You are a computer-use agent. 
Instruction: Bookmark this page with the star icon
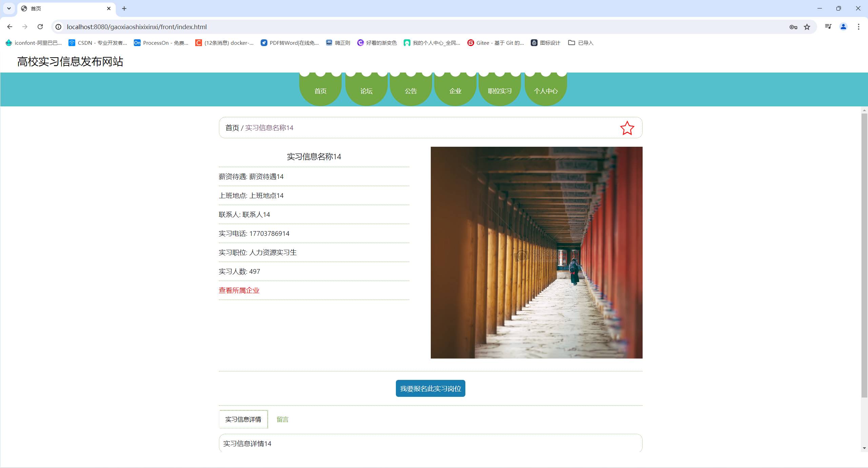[807, 27]
